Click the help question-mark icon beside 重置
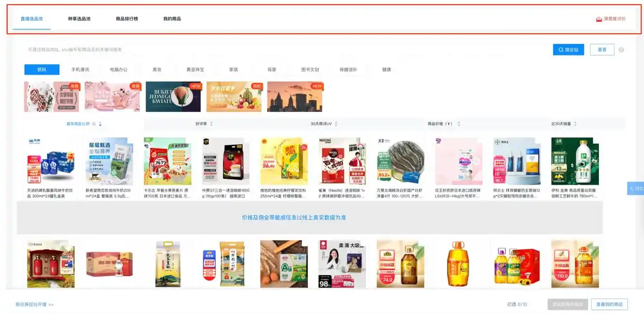Screen dimensions: 644x314 pyautogui.click(x=621, y=50)
